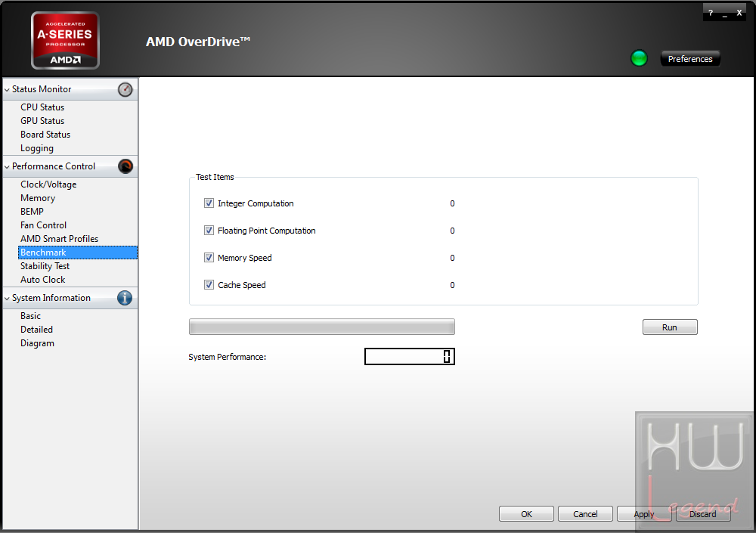Click the Performance Control section header
The image size is (756, 533).
click(x=70, y=166)
